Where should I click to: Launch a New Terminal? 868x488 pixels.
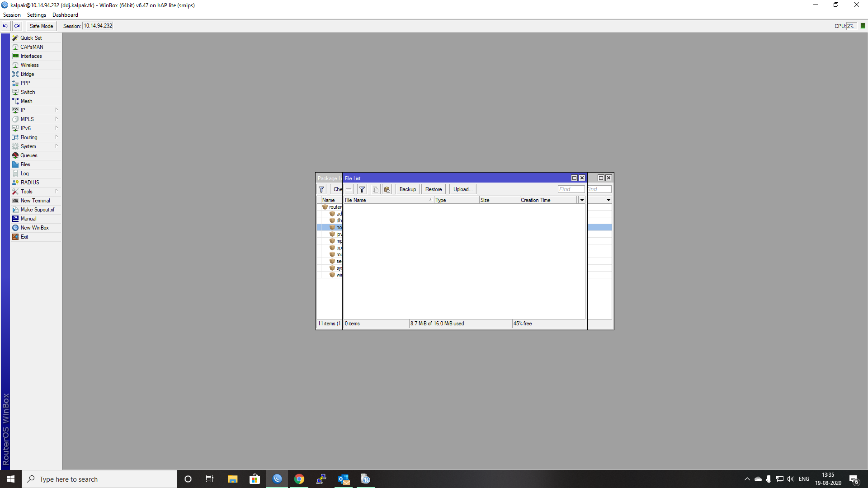click(35, 200)
